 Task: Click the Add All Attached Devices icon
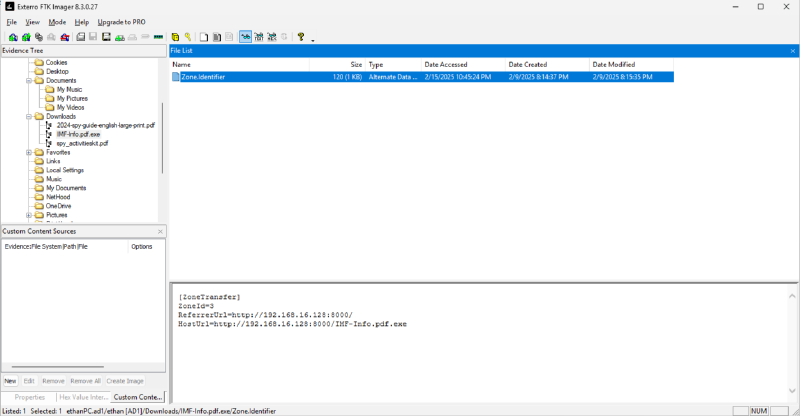click(x=26, y=37)
